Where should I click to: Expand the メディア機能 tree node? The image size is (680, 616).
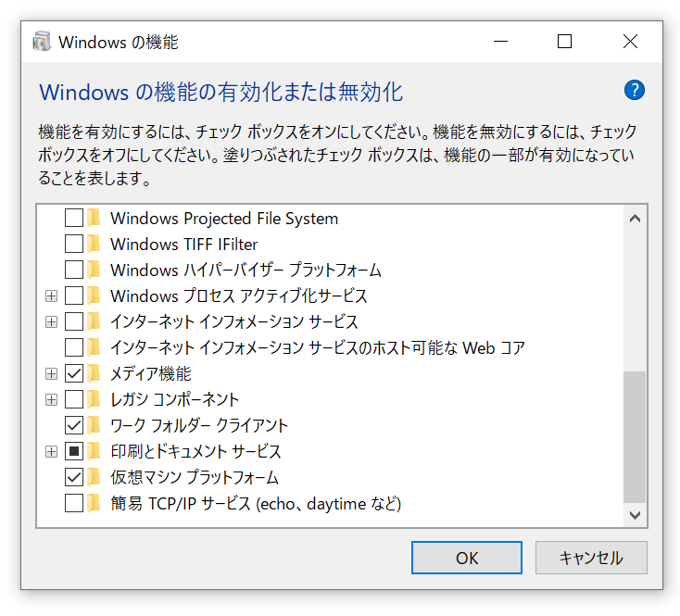pos(51,373)
